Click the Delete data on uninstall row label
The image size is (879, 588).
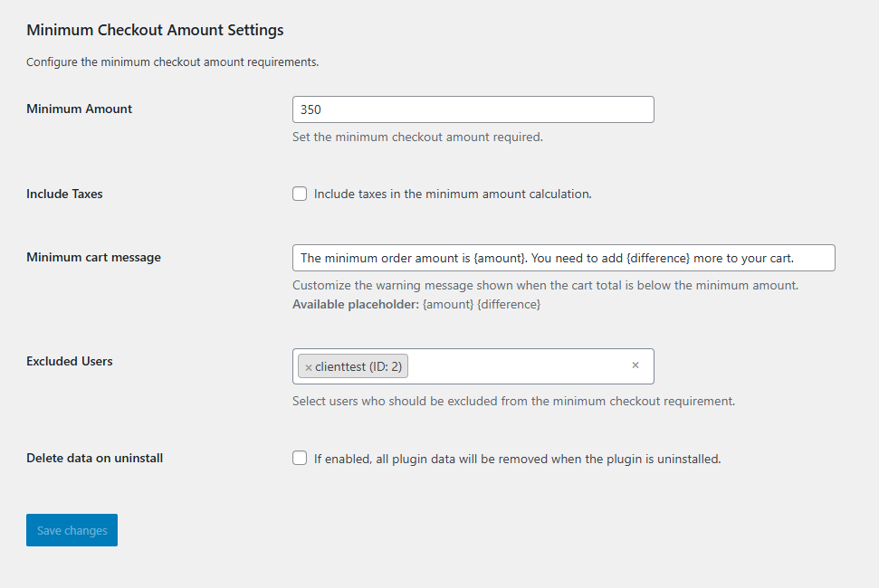coord(94,458)
